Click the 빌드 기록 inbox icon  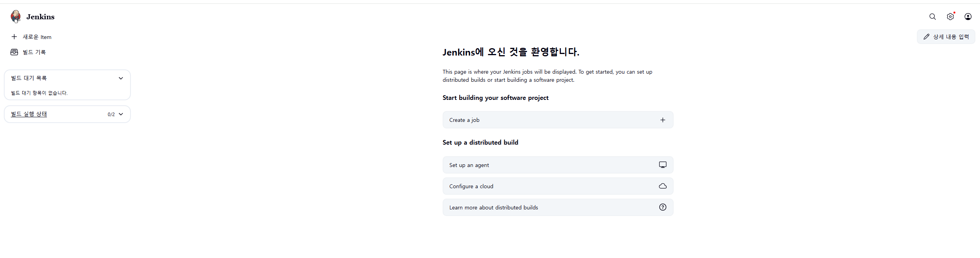tap(14, 52)
